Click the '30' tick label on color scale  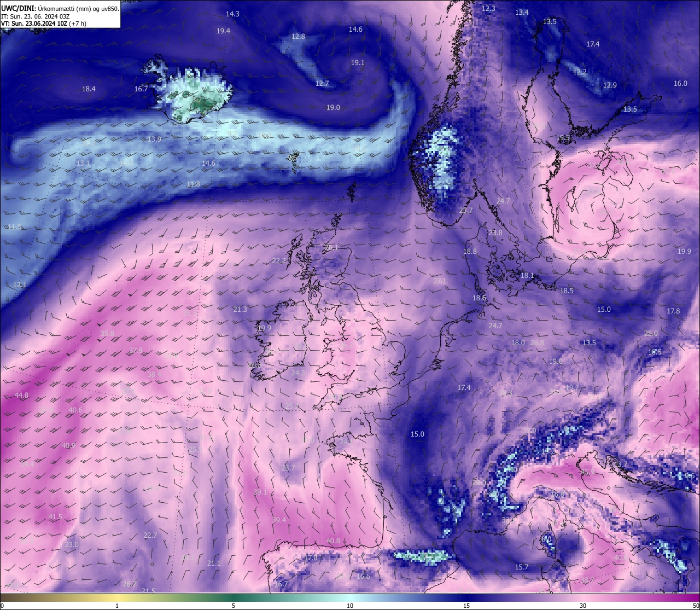583,606
